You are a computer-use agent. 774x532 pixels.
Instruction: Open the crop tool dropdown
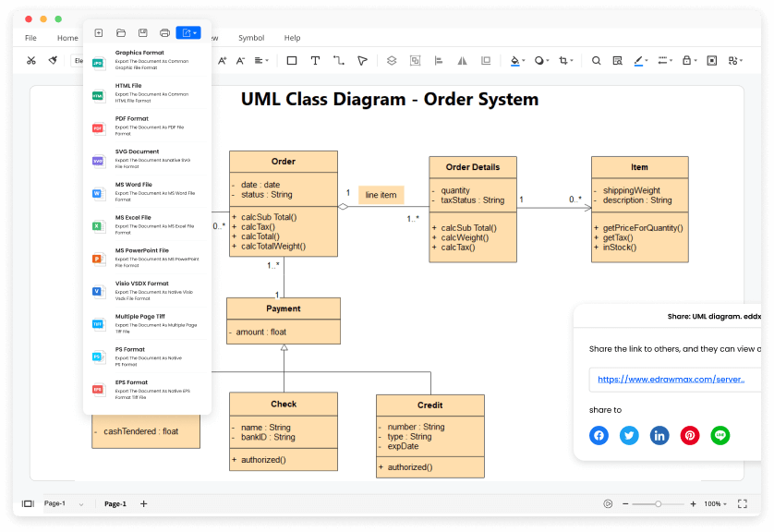pos(565,61)
